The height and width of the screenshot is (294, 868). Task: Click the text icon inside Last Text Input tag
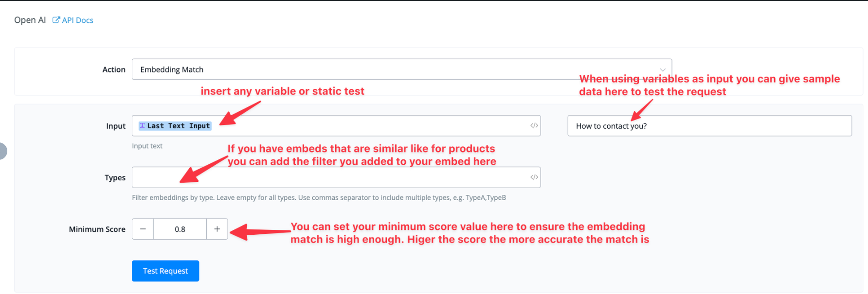[142, 126]
